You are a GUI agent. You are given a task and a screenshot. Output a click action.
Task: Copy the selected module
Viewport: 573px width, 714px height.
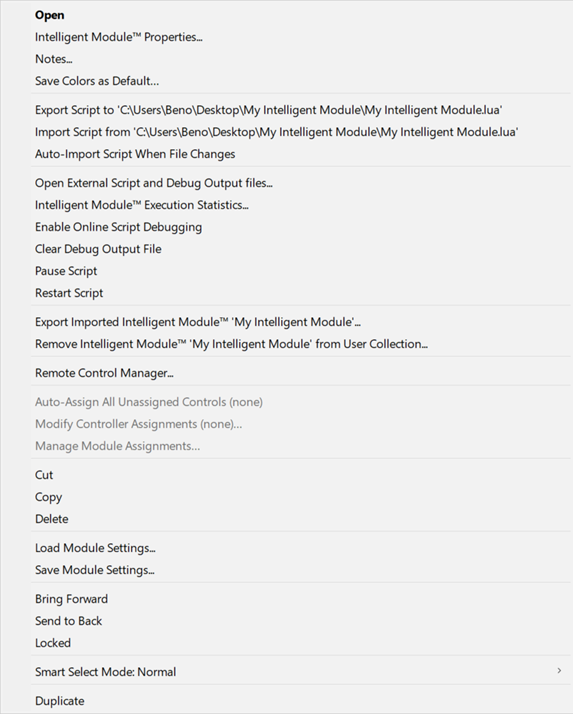(49, 497)
